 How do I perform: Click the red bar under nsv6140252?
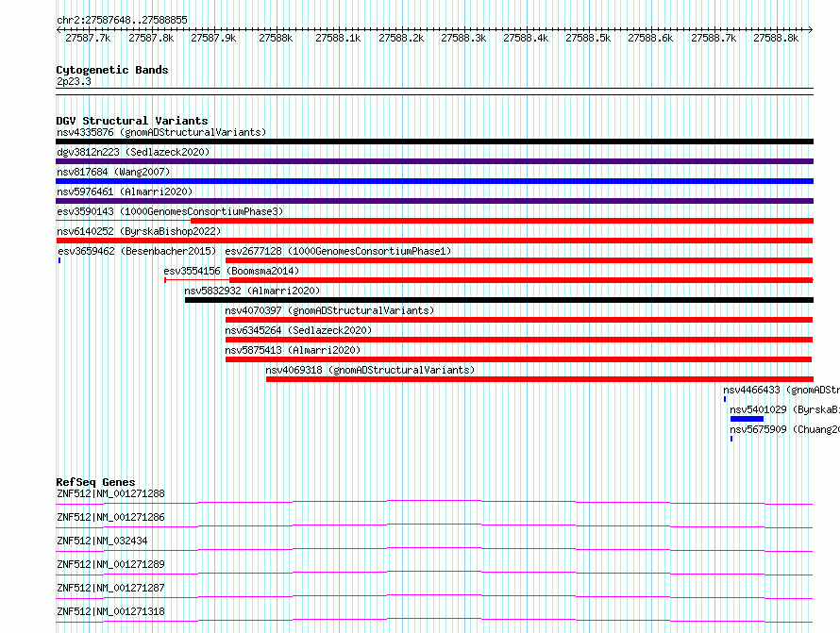[434, 241]
